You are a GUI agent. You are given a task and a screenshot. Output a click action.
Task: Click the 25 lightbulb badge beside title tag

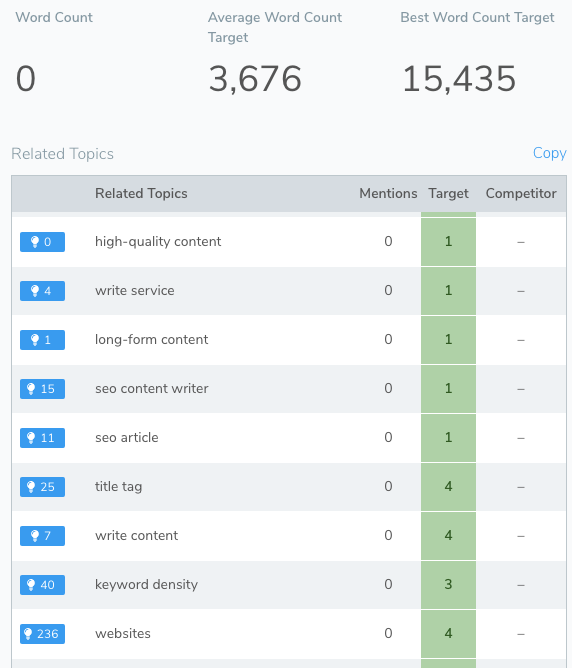tap(42, 487)
